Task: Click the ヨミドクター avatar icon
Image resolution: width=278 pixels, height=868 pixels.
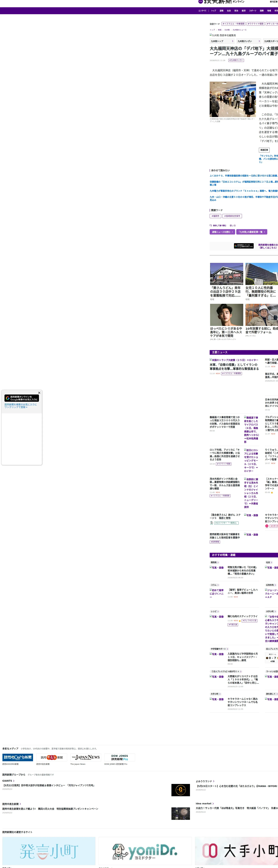Action: coord(212,523)
